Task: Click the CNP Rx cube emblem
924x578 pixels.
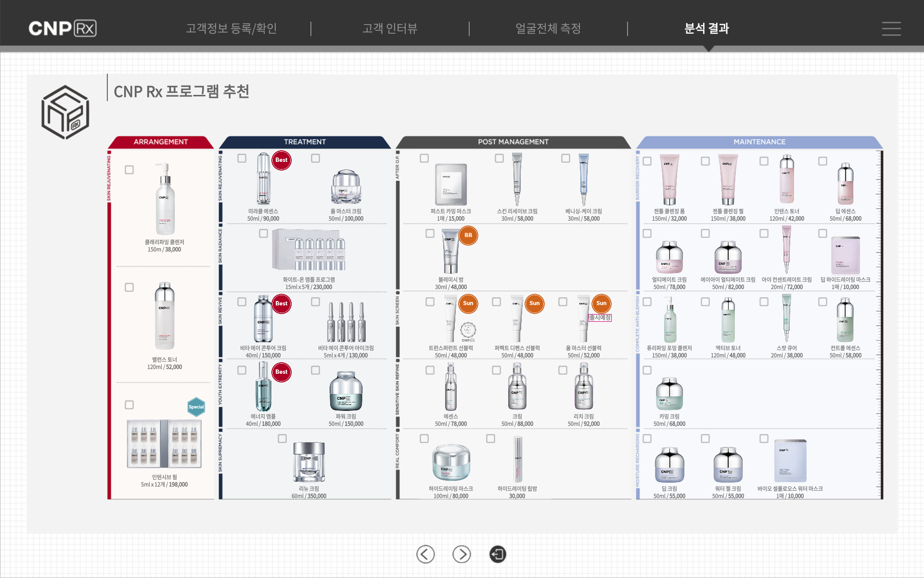Action: [65, 112]
